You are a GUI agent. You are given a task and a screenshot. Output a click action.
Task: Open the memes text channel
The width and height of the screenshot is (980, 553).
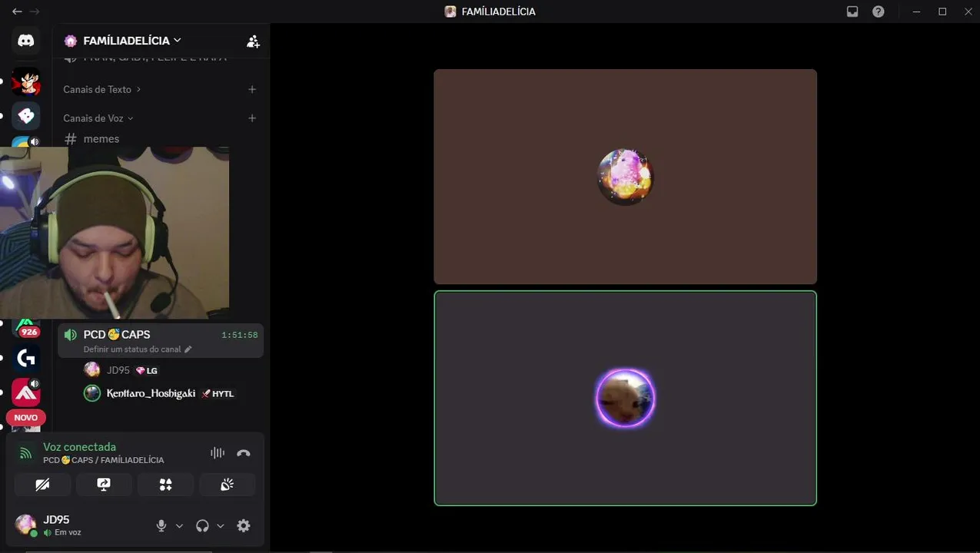click(101, 139)
